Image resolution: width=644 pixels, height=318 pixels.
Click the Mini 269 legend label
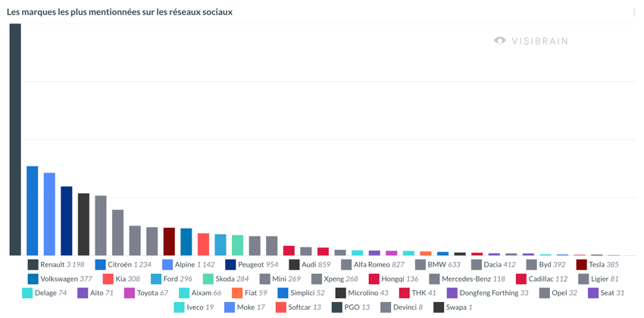[x=286, y=279]
